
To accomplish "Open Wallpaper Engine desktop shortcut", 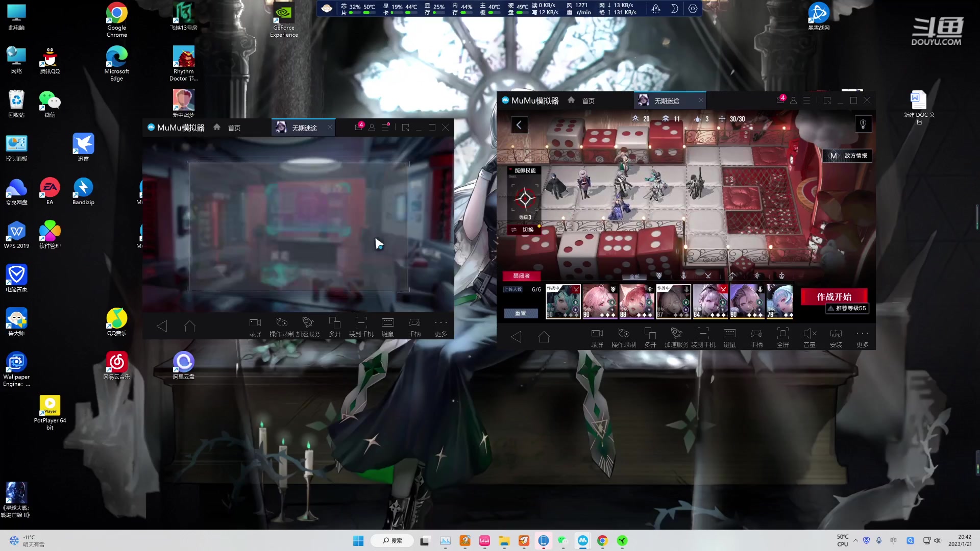I will click(16, 369).
